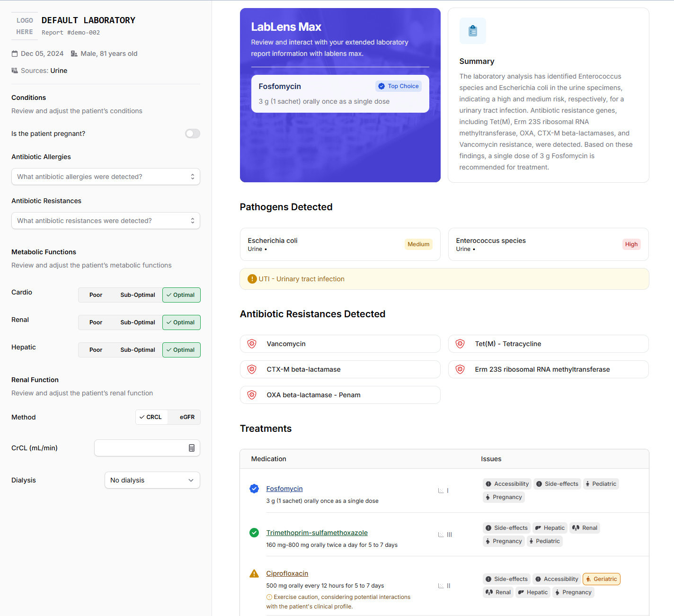Screen dimensions: 674x616
Task: Click the green check icon beside Trimethoprim-sulfamethoxazole
Action: pyautogui.click(x=254, y=533)
